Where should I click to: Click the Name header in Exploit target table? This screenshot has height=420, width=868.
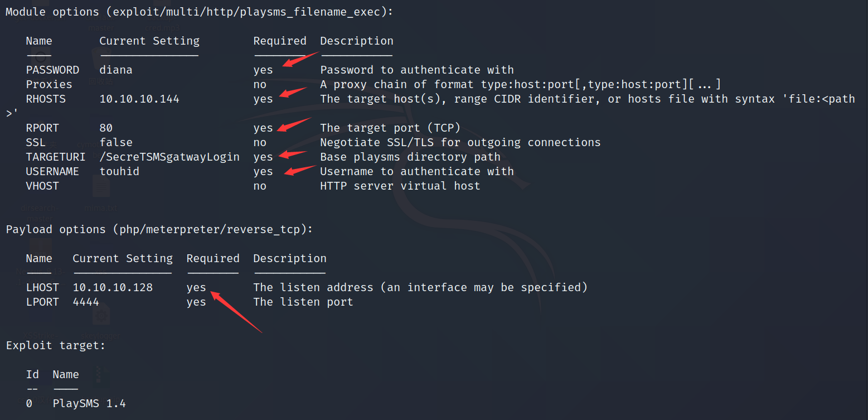(66, 374)
